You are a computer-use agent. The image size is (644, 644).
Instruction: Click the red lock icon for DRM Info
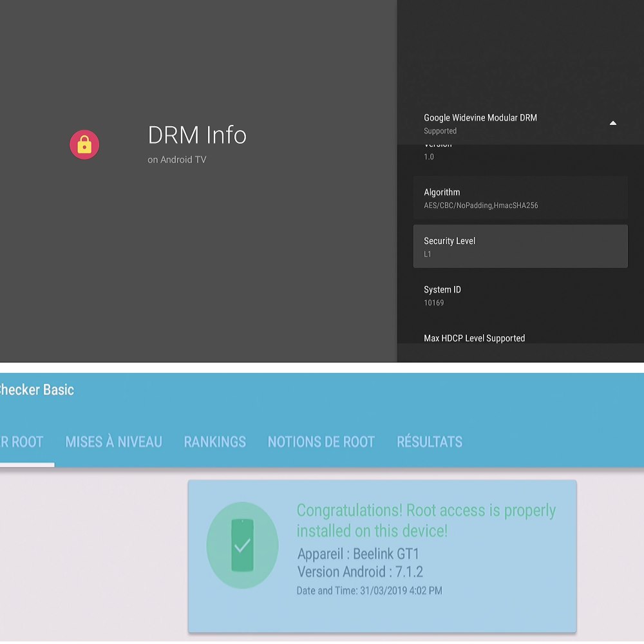point(84,144)
